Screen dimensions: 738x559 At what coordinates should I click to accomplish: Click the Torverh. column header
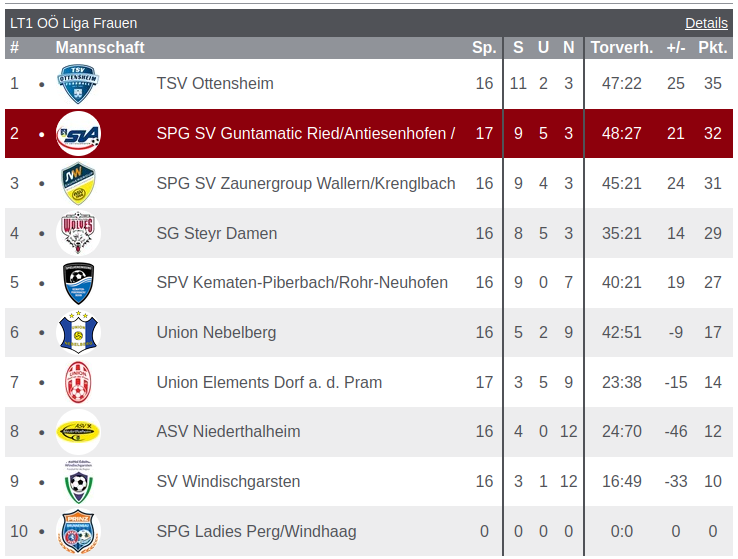pos(621,48)
